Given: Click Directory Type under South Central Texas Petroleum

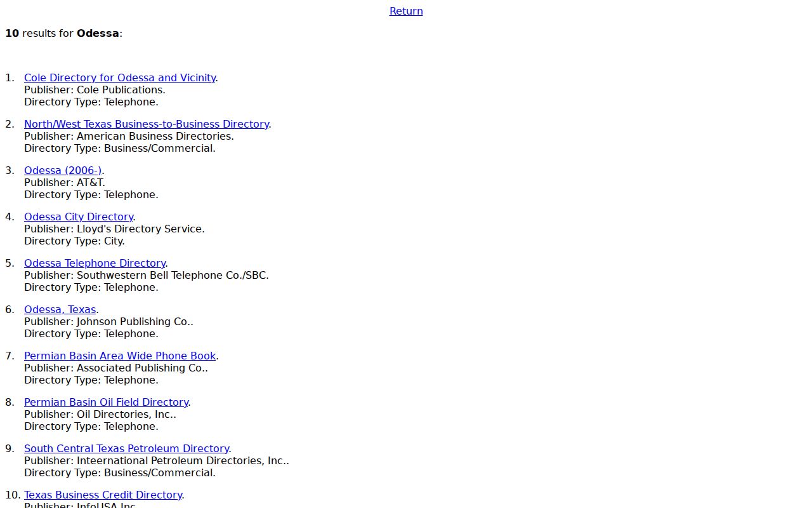Looking at the screenshot, I should point(120,472).
